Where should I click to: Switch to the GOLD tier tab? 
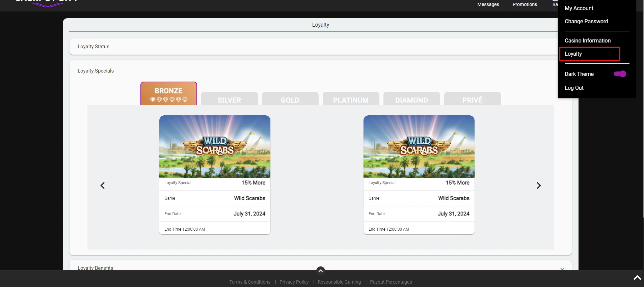click(290, 98)
